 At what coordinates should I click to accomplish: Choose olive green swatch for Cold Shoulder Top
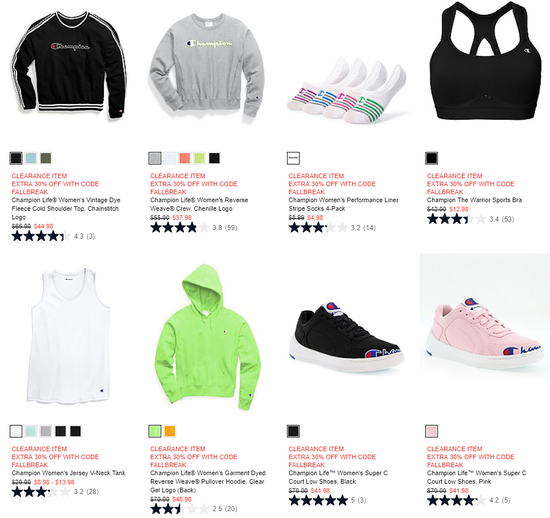pos(46,158)
